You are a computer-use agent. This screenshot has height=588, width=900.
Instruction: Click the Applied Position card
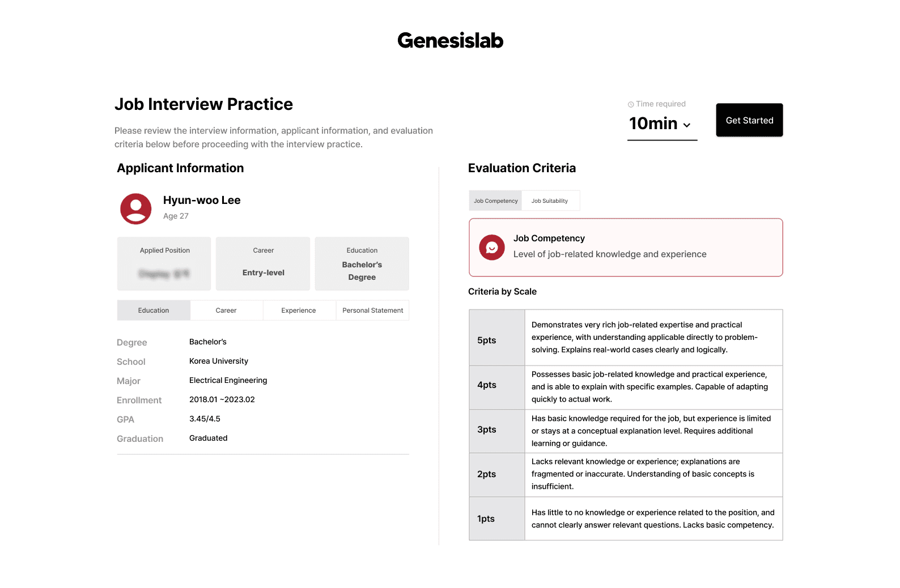(164, 264)
